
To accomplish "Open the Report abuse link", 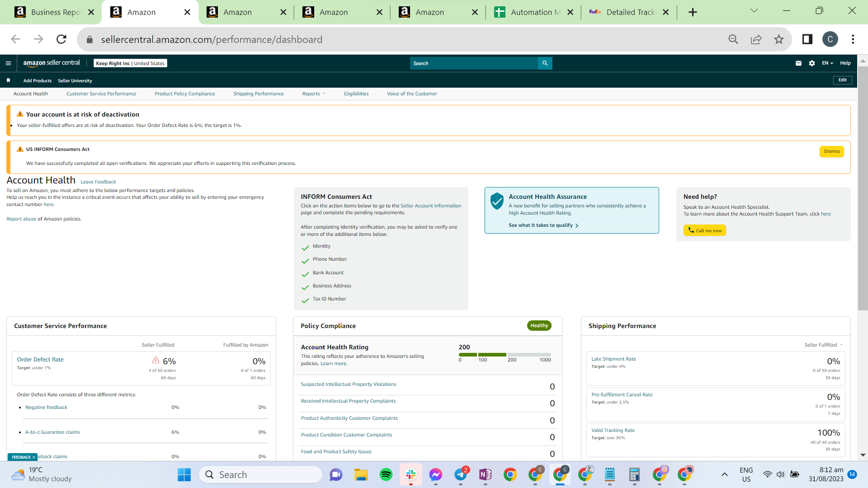I will [21, 219].
